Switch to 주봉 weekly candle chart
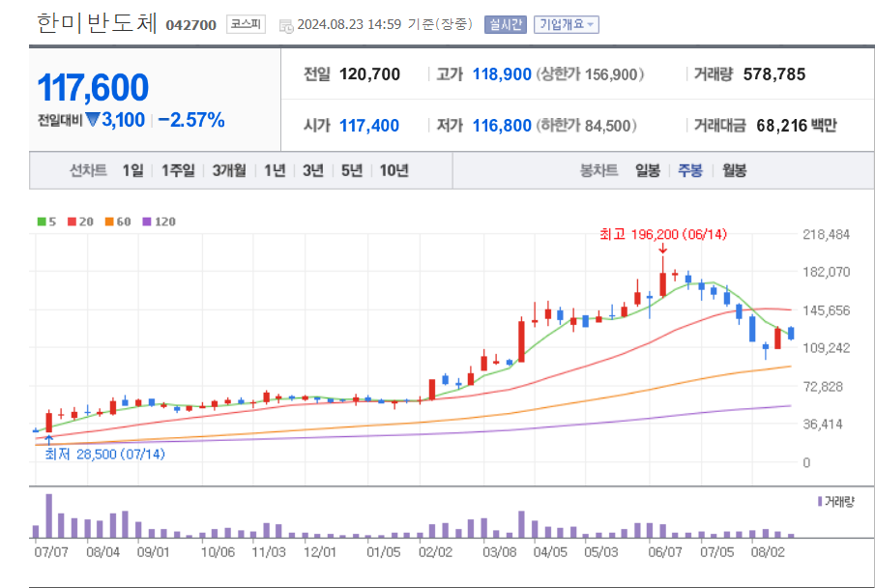This screenshot has width=875, height=588. coord(690,170)
